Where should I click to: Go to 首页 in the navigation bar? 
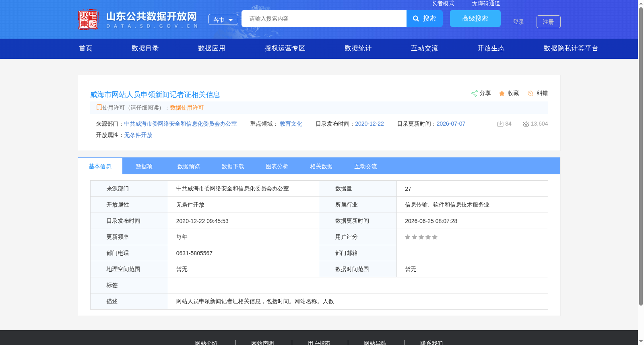point(86,48)
